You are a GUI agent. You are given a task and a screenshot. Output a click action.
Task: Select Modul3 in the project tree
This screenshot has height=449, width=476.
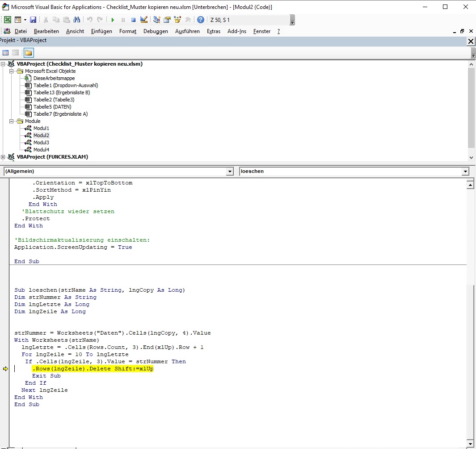coord(41,143)
